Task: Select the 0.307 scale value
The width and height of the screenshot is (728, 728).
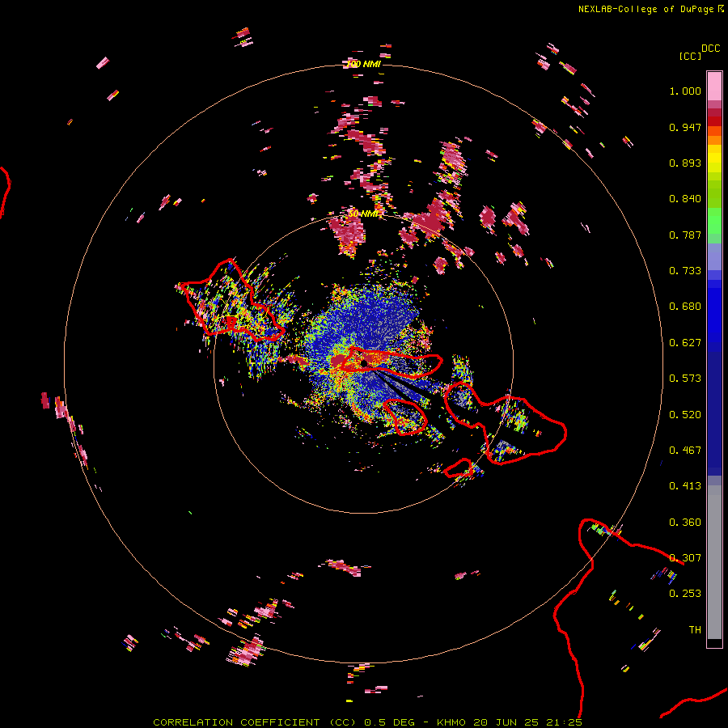Action: tap(685, 558)
